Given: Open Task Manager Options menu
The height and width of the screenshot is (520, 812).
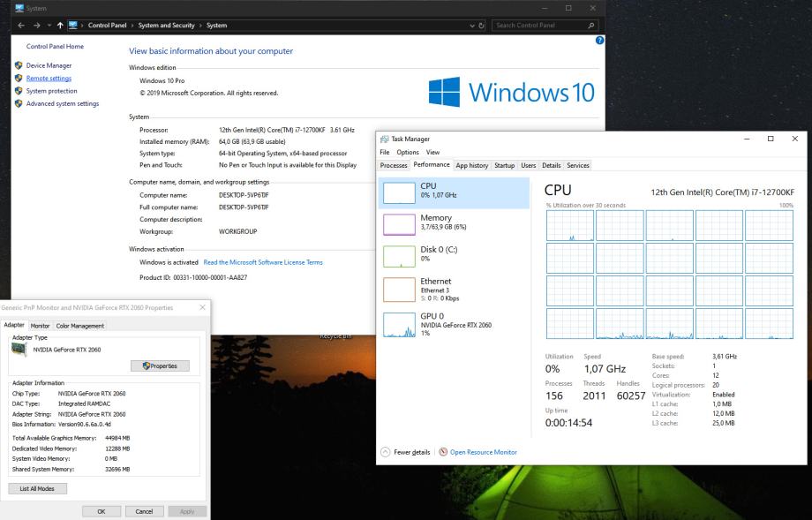Looking at the screenshot, I should tap(408, 152).
